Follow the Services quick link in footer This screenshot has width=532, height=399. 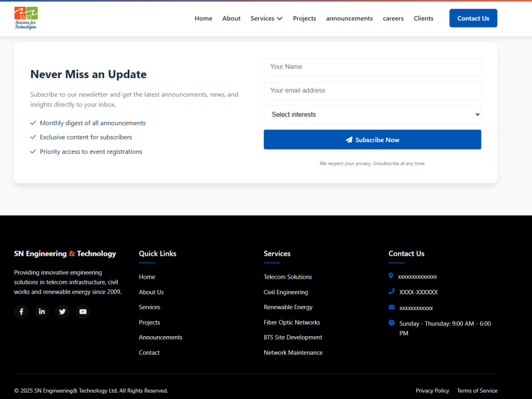149,307
